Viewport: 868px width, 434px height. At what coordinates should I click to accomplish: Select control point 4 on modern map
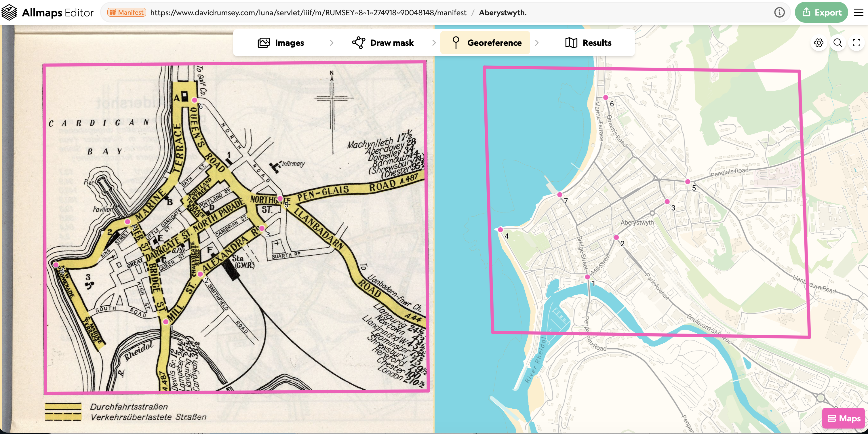tap(500, 230)
